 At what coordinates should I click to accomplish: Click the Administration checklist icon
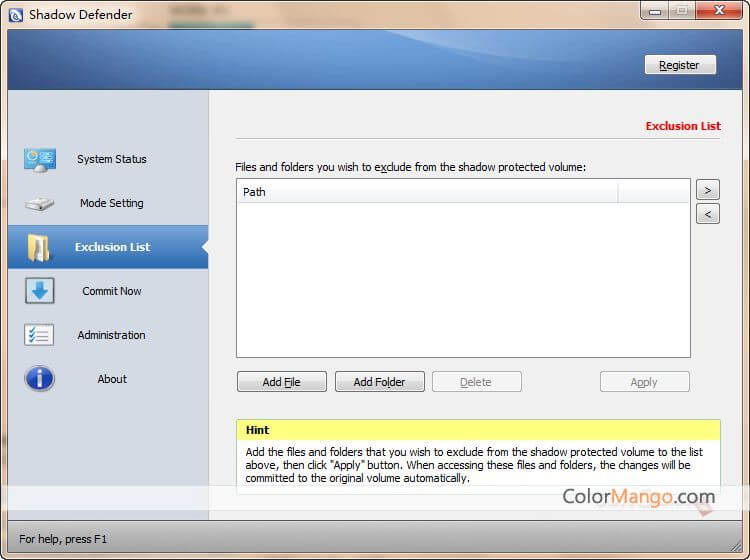point(39,335)
